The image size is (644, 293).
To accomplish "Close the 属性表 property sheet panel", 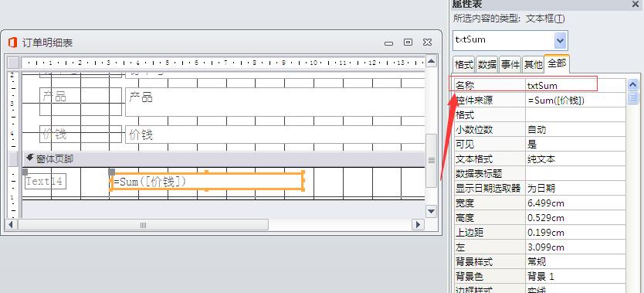I will tap(636, 4).
